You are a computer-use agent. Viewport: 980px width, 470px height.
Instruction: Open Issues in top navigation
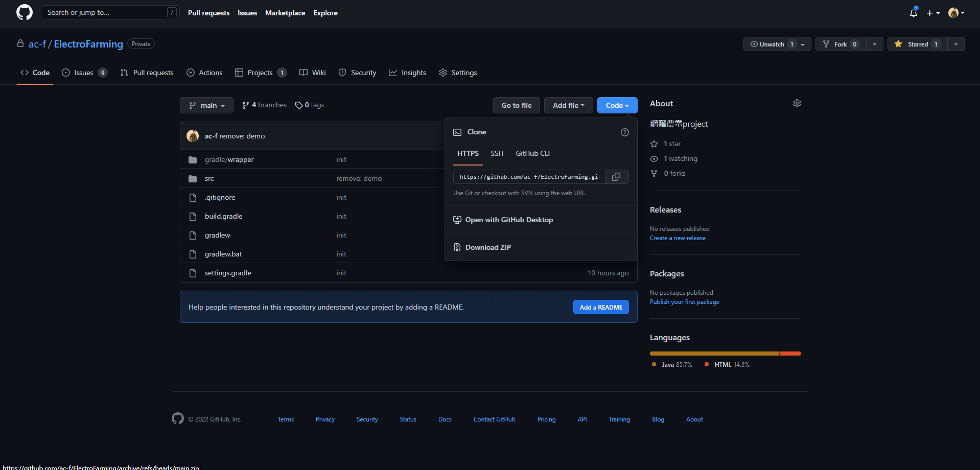click(247, 13)
